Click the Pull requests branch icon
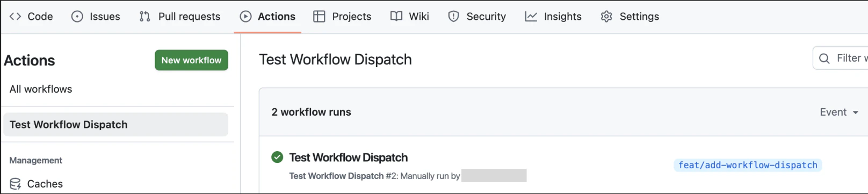The height and width of the screenshot is (194, 868). click(x=144, y=17)
